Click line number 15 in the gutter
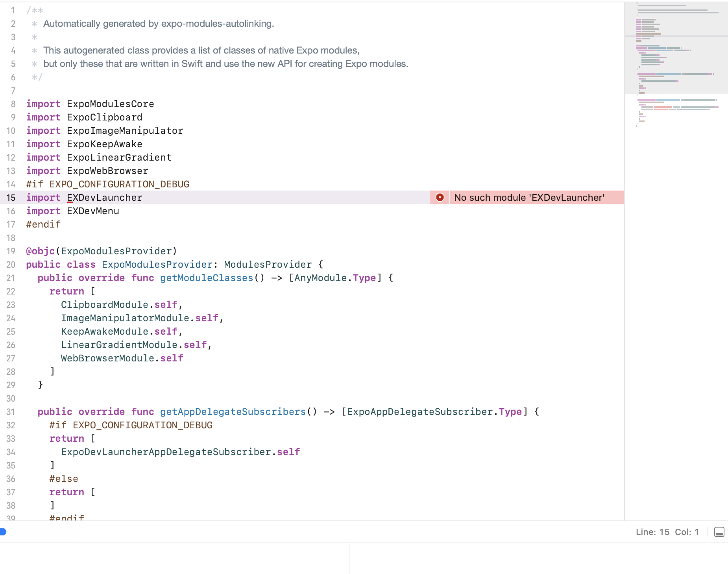Viewport: 728px width, 574px height. [x=11, y=198]
